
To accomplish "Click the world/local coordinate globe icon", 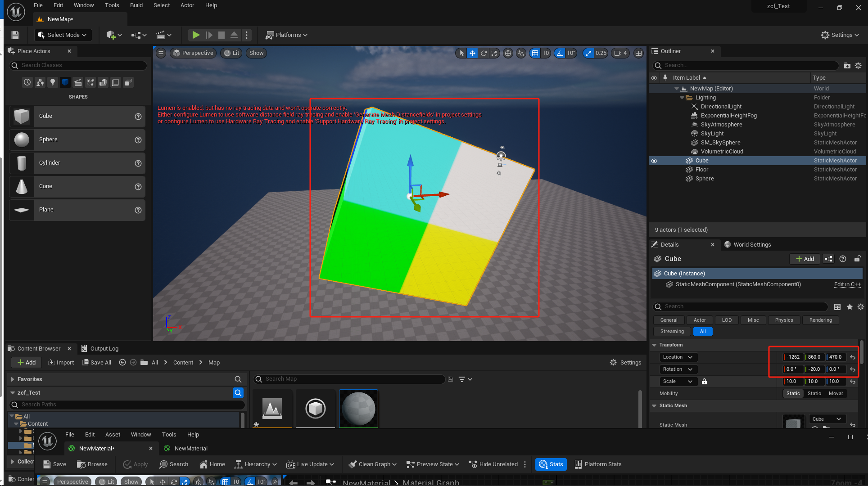I will (508, 53).
